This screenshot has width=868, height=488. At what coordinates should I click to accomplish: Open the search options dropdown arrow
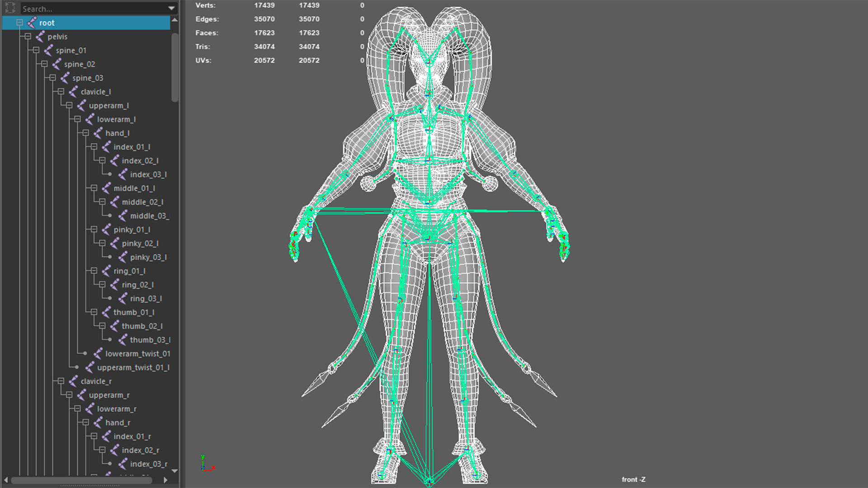(171, 8)
